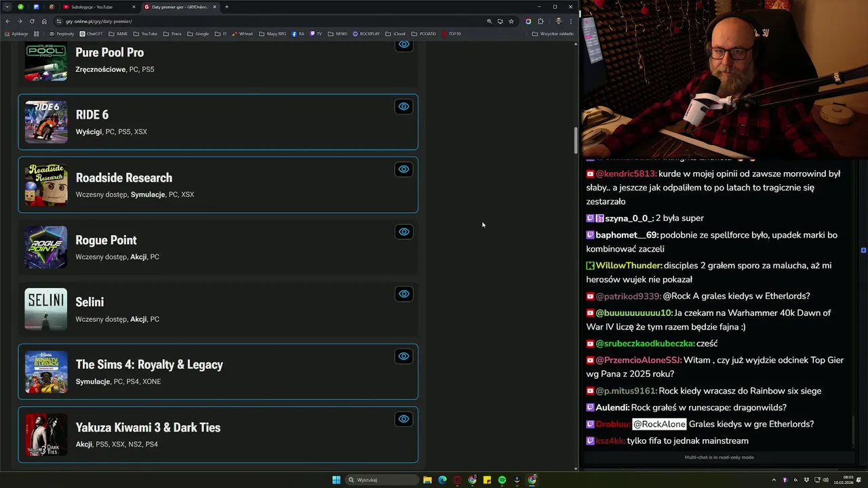The image size is (868, 488).
Task: Open the WHead bookmark
Action: point(243,34)
